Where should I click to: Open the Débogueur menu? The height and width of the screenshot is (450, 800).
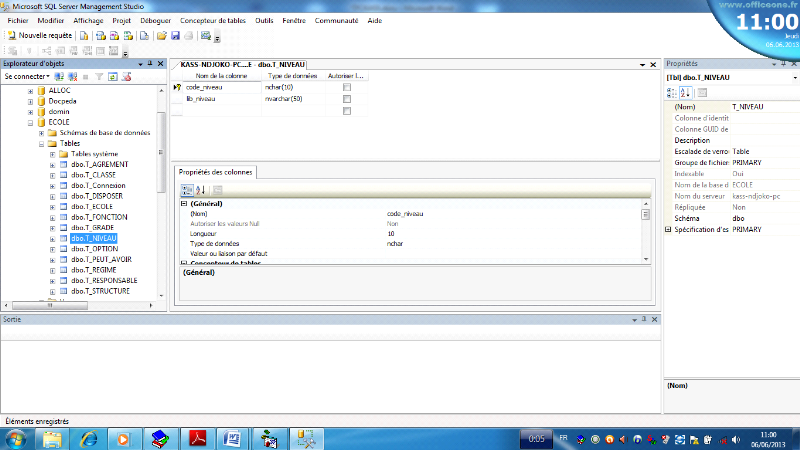click(x=156, y=20)
